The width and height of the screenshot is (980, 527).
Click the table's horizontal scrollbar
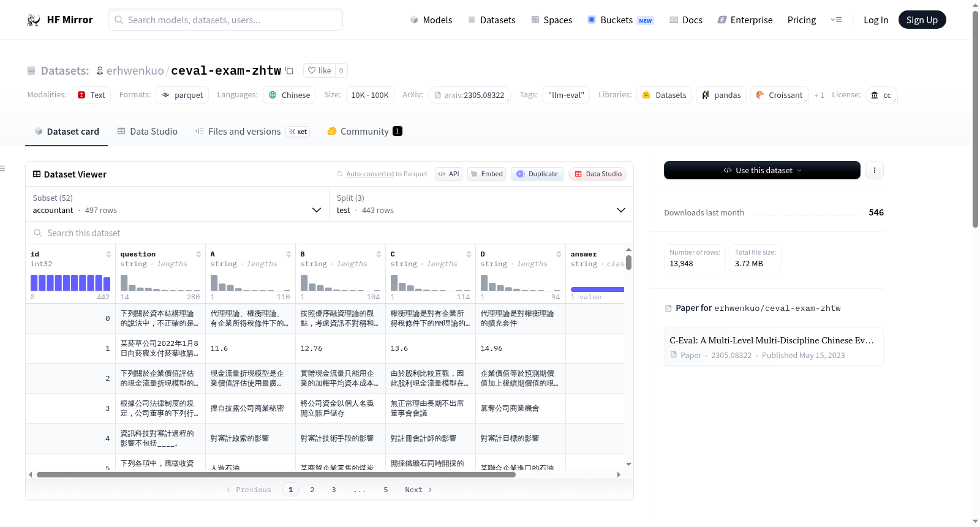point(276,474)
